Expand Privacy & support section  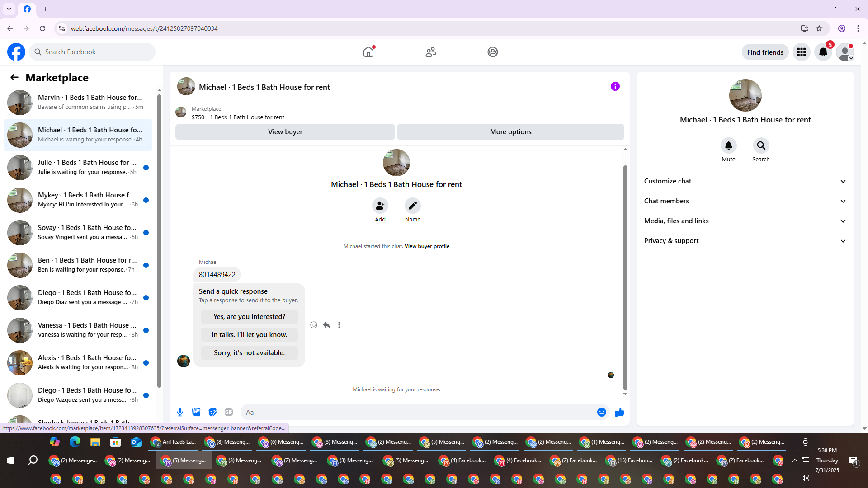(745, 241)
